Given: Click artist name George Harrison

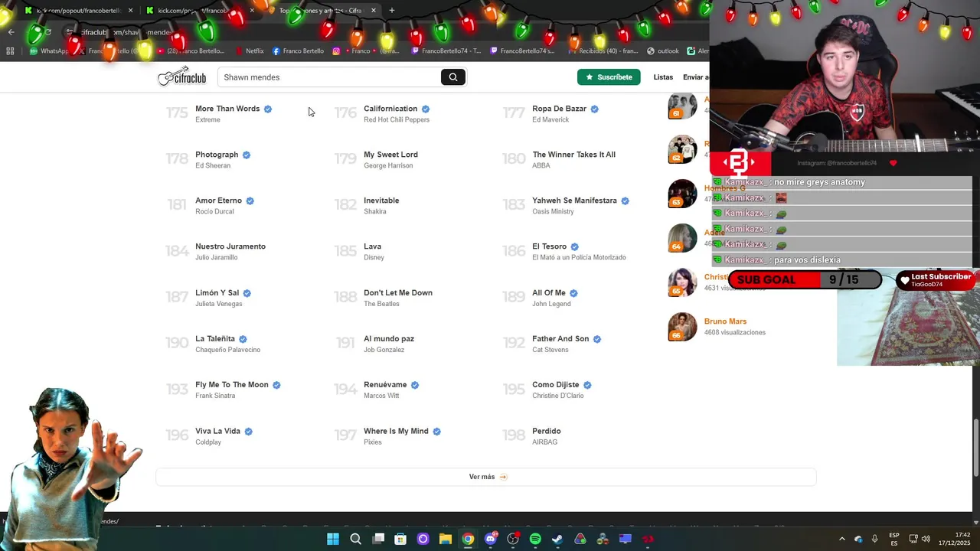Looking at the screenshot, I should point(388,166).
